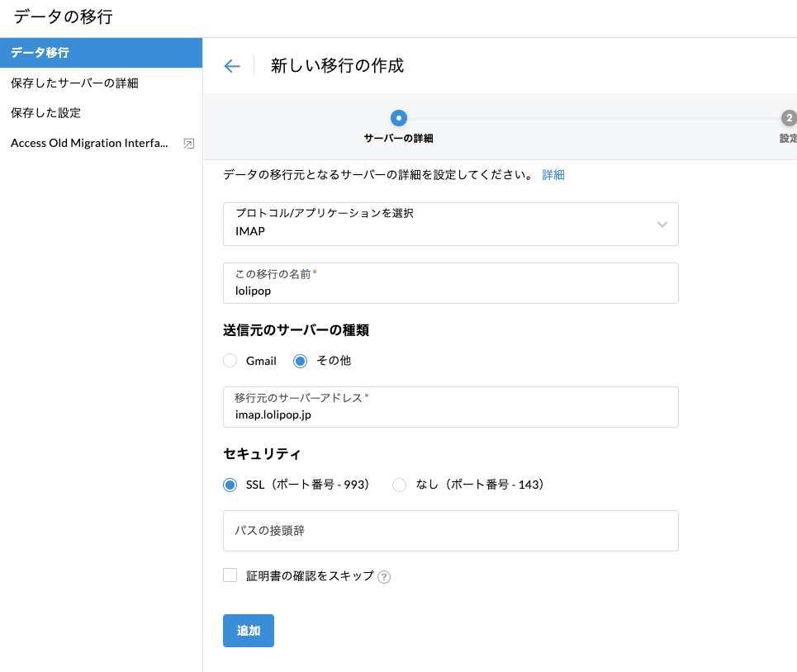Screen dimensions: 797x672
Task: Switch to 保存したサーバーの詳細 in sidebar
Action: [74, 83]
